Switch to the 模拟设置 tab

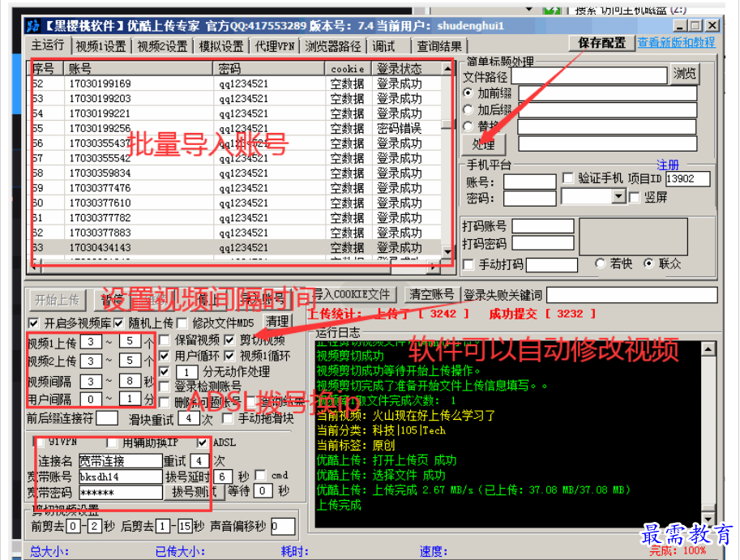click(x=221, y=46)
